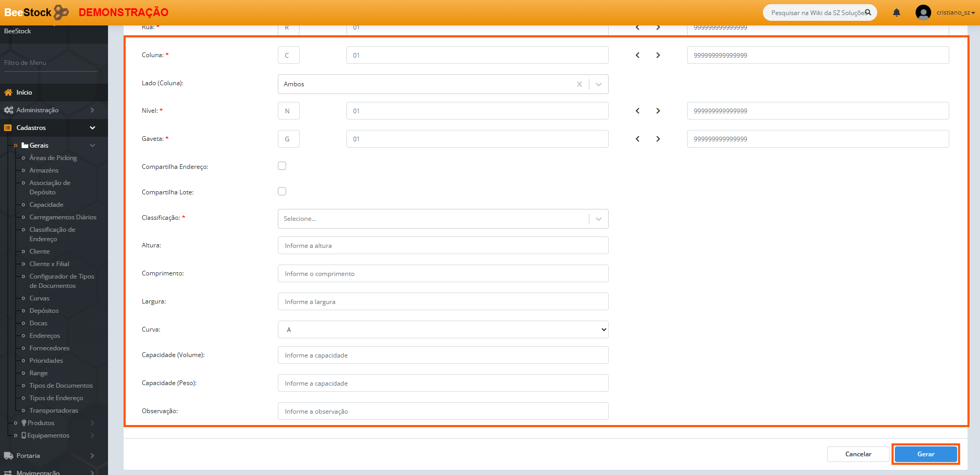Expand the Produtos tree item
This screenshot has width=980, height=475.
(42, 423)
